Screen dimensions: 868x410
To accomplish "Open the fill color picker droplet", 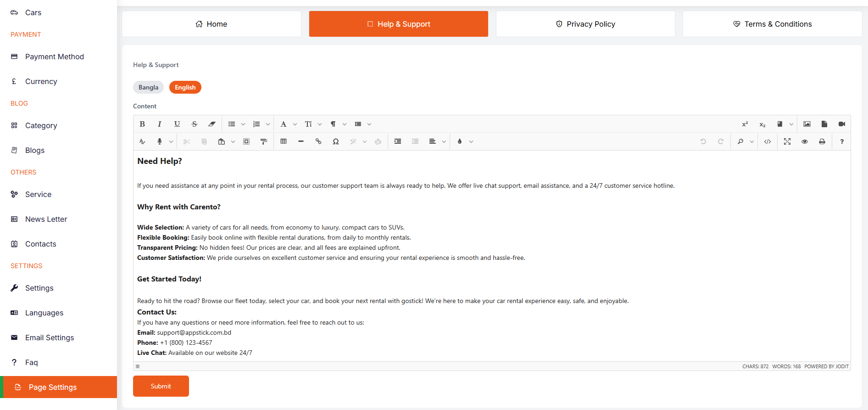I will tap(460, 141).
